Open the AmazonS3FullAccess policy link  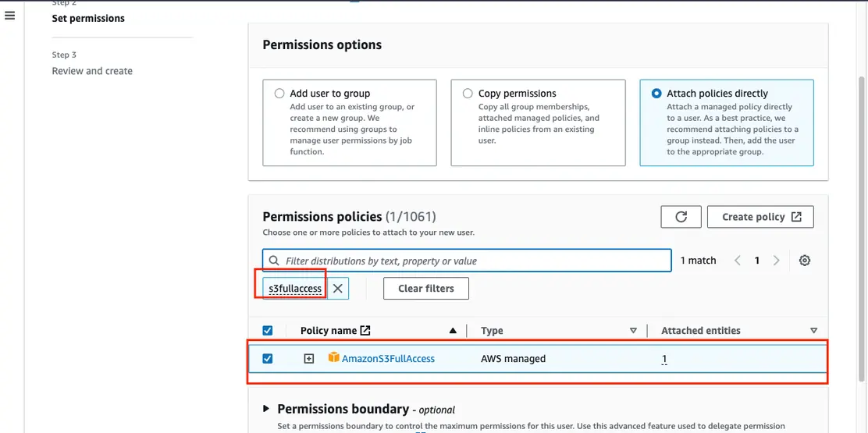[388, 359]
